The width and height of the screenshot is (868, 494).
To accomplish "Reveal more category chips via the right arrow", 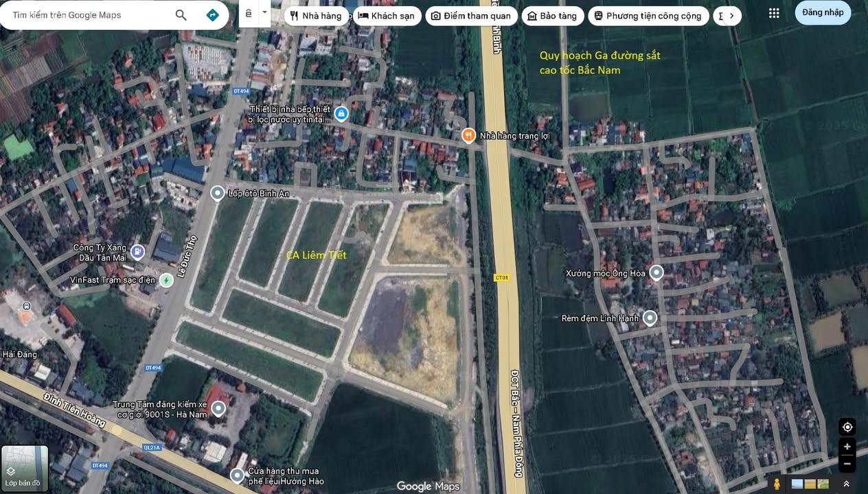I will coord(730,15).
